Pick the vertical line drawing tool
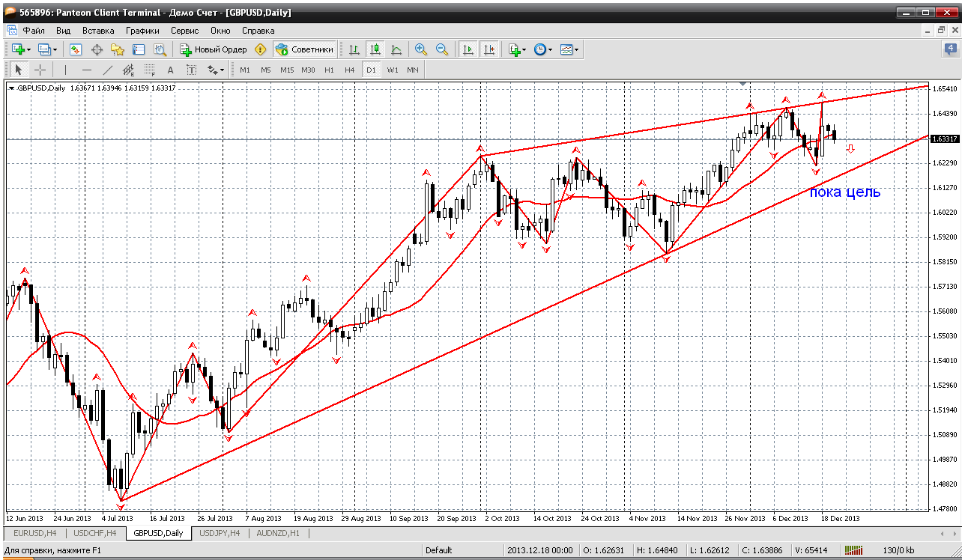Screen dimensions: 965x560 [65, 70]
